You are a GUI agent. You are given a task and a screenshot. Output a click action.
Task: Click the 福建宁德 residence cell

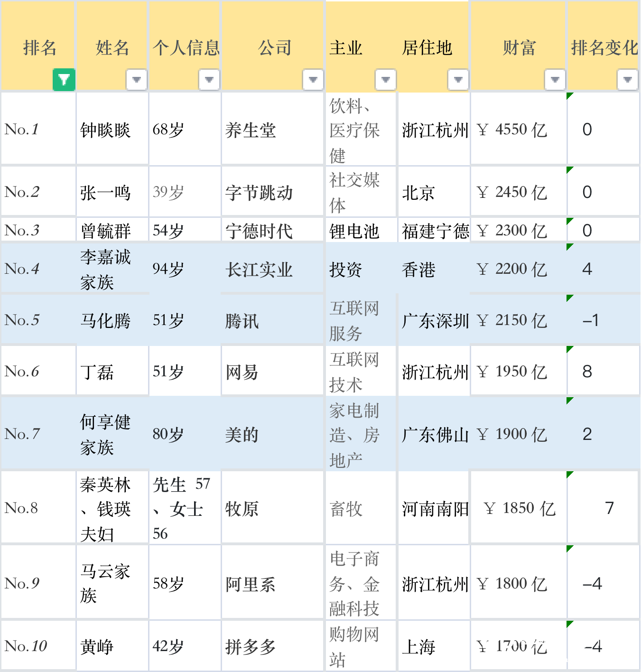click(434, 230)
